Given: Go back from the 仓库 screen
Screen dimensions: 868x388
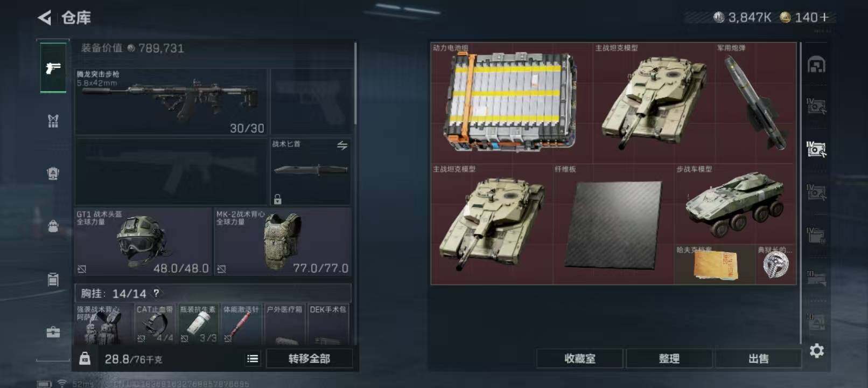Looking at the screenshot, I should coord(45,18).
